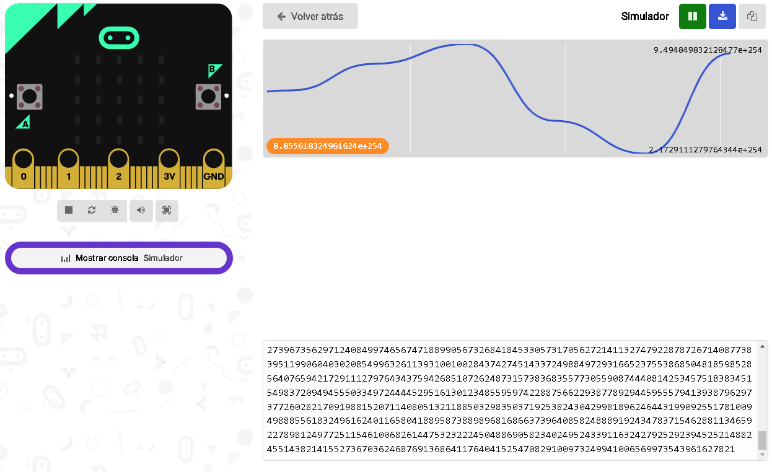Click pin 0 on the micro:bit
The image size is (772, 472).
(23, 169)
